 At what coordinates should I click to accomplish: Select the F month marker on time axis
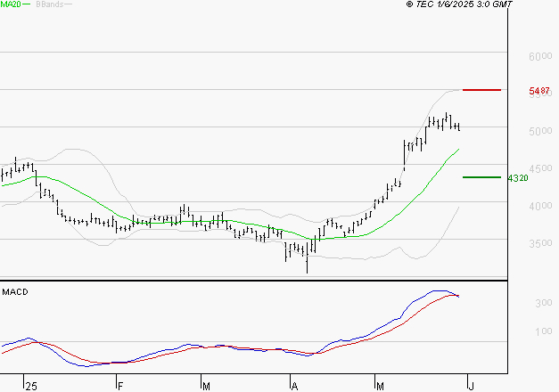coord(119,386)
